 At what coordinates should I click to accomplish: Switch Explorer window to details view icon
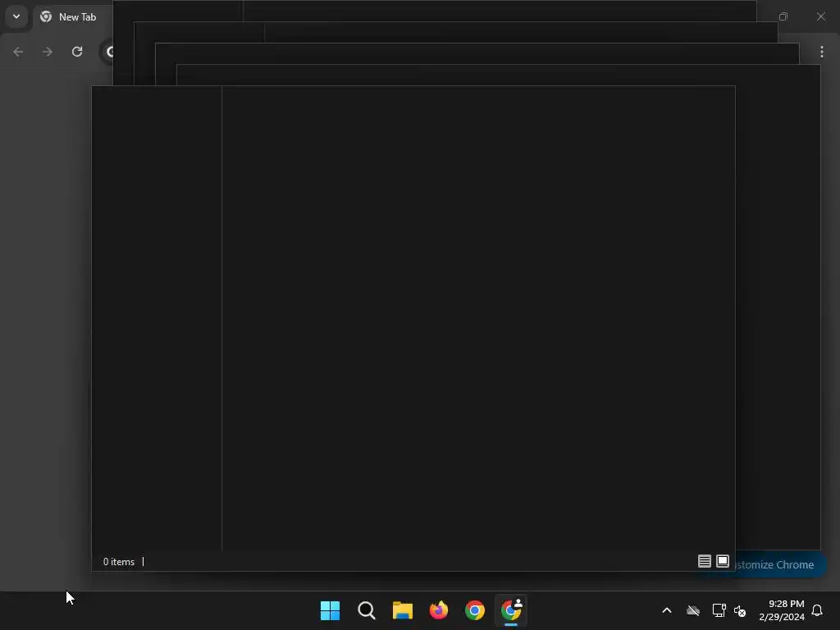(705, 561)
